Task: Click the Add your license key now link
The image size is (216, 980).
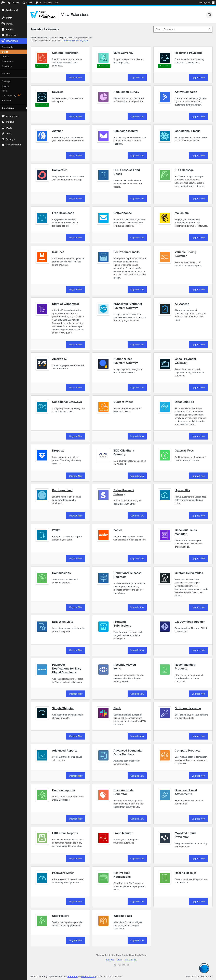Action: click(x=75, y=41)
